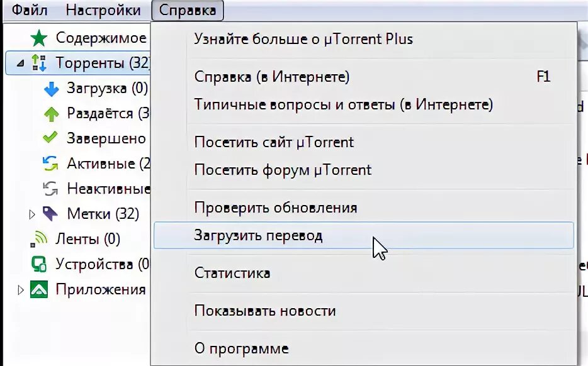Open Типичные вопросы и ответы item

tap(363, 104)
